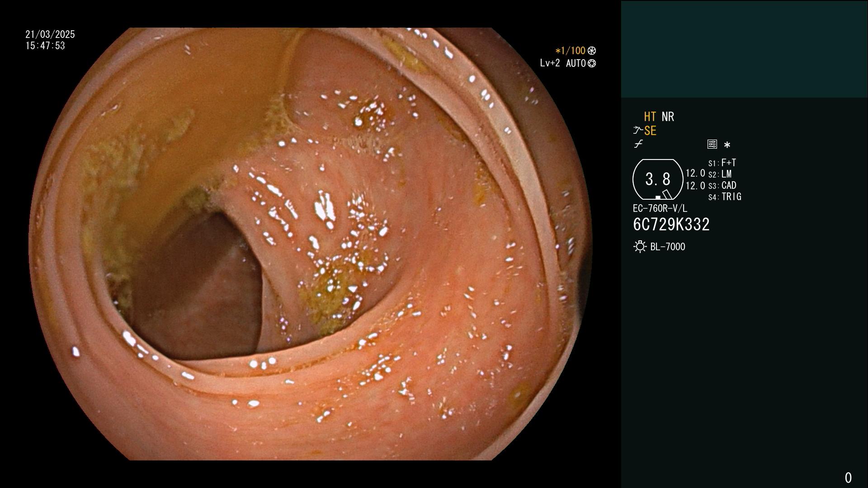The image size is (868, 488).
Task: Click the date 21/03/2025
Action: point(50,34)
